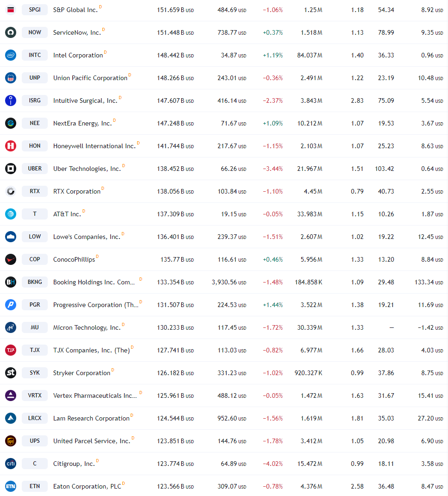Image resolution: width=448 pixels, height=496 pixels.
Task: Open the COP ticker badge
Action: (x=35, y=259)
